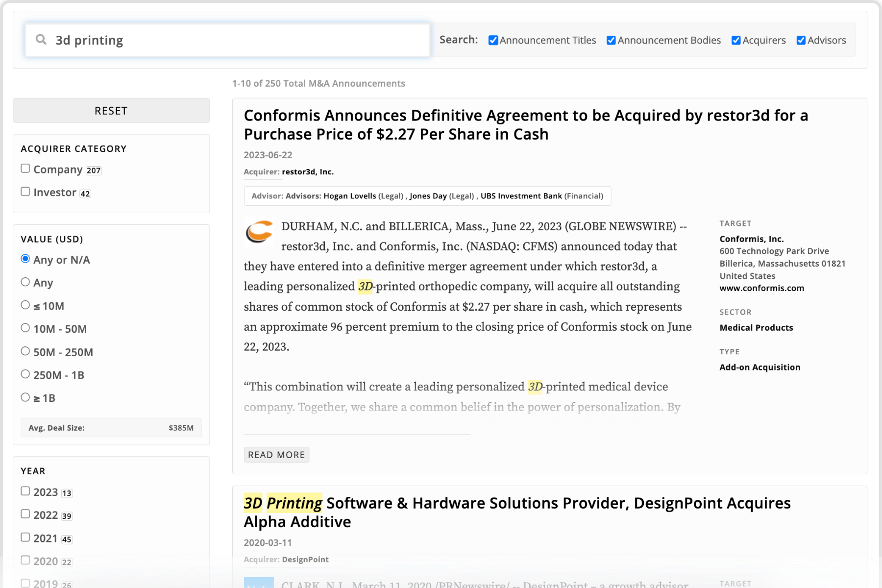
Task: Click the search magnifier icon
Action: [x=41, y=40]
